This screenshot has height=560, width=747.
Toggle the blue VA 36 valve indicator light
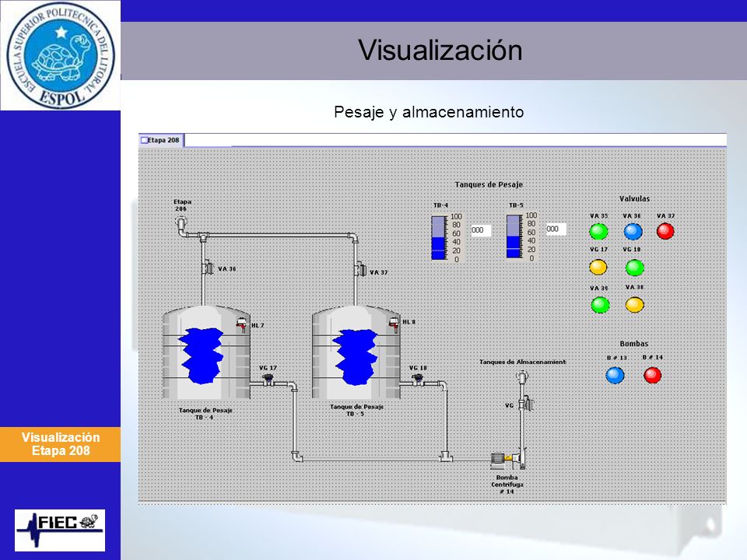633,232
